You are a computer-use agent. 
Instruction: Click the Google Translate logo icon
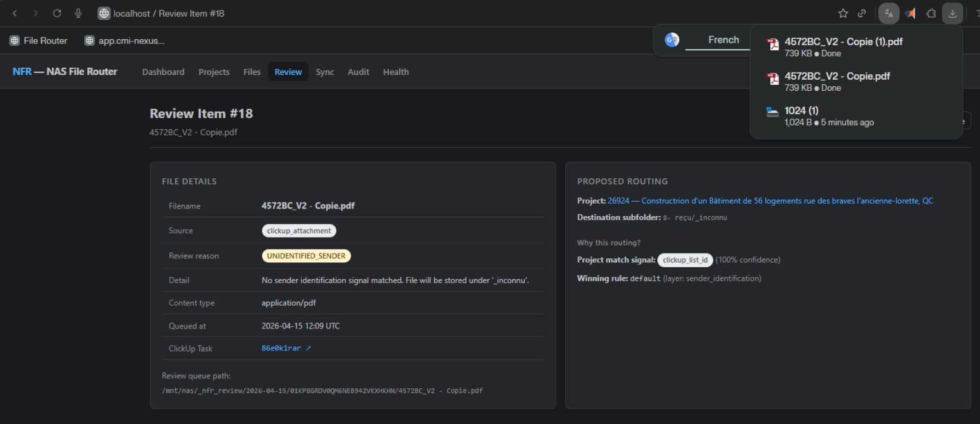click(x=672, y=40)
